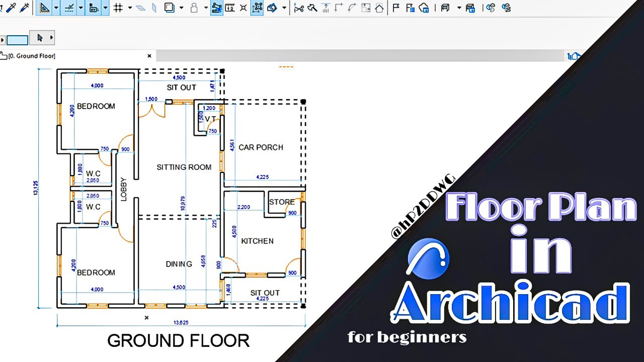
Task: Open the Guide Lines options dropdown arrow
Action: coord(56,8)
